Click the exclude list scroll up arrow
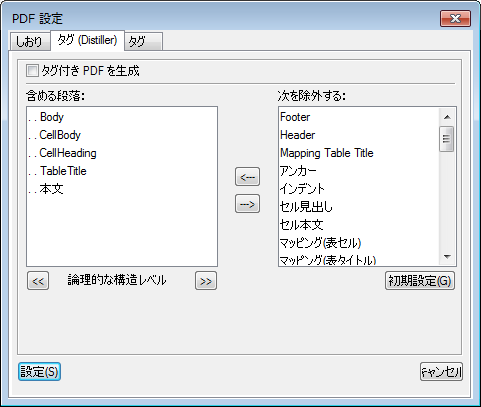Viewport: 481px width, 407px height. click(x=447, y=117)
